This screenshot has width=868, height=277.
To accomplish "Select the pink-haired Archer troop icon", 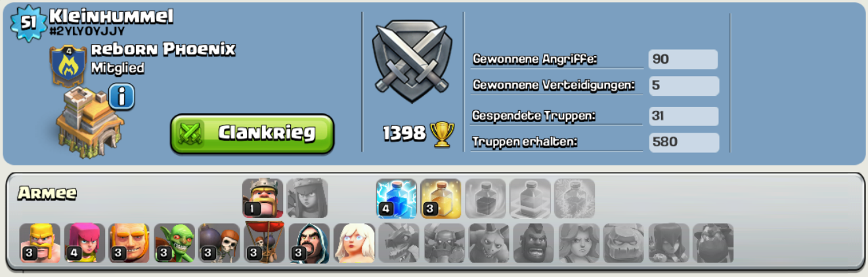I will [85, 243].
